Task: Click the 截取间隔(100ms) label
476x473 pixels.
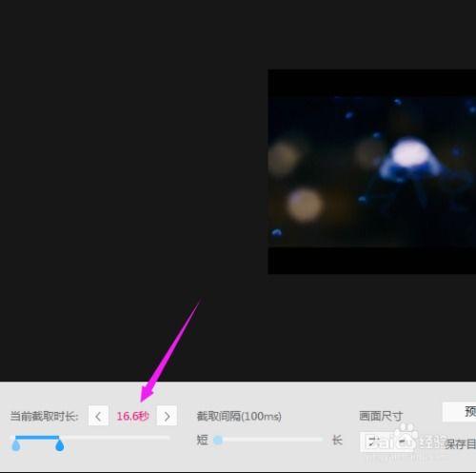Action: [x=239, y=416]
